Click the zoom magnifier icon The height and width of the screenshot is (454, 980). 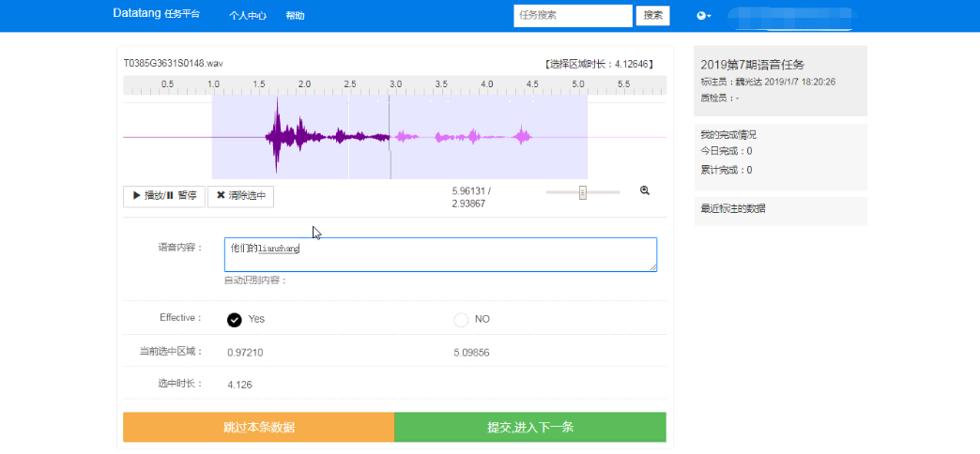pos(645,190)
